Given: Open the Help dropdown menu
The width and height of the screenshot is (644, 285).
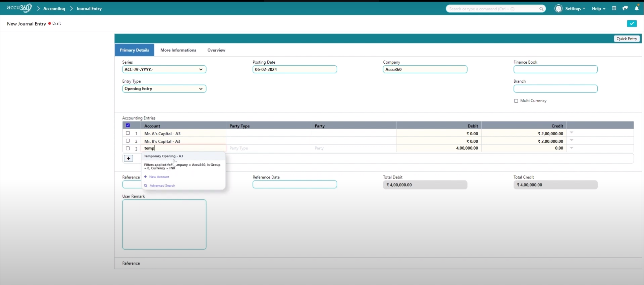Looking at the screenshot, I should (x=598, y=9).
